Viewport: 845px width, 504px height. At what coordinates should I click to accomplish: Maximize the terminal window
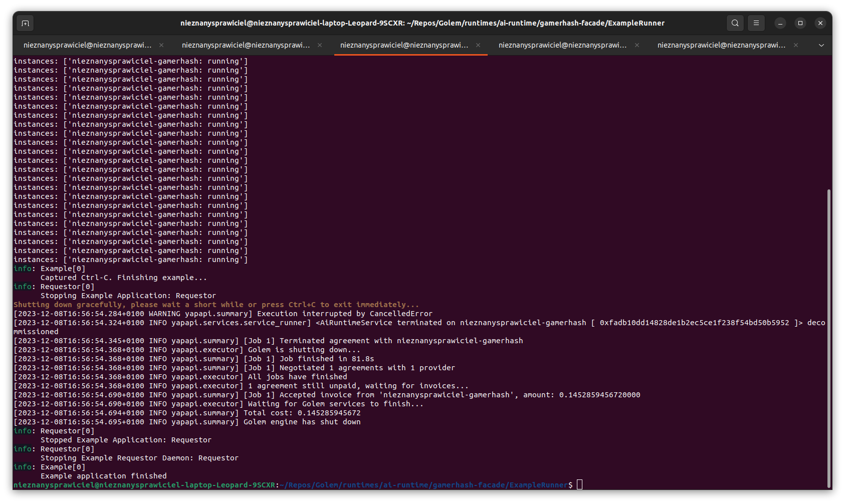click(x=800, y=23)
